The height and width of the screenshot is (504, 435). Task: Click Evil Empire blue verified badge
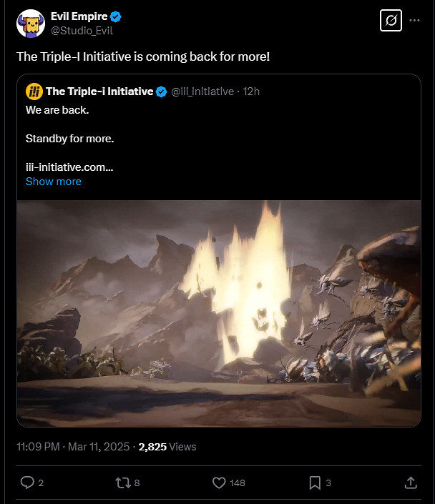(x=116, y=17)
